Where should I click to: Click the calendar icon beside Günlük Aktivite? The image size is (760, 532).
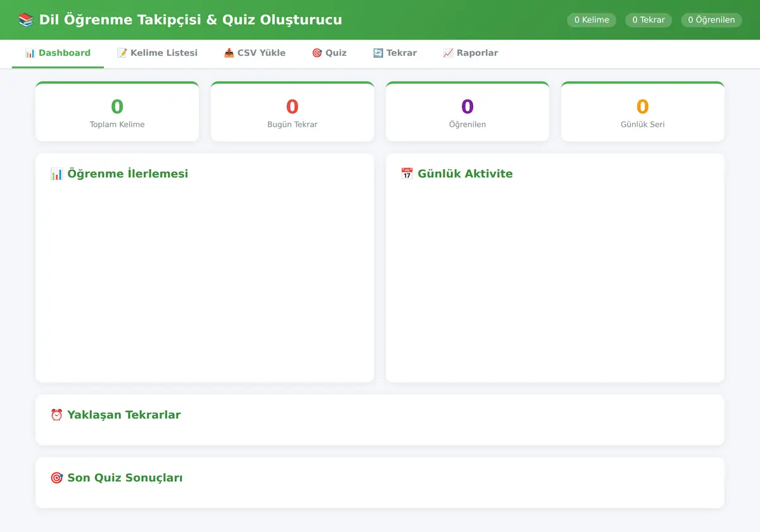(x=407, y=174)
